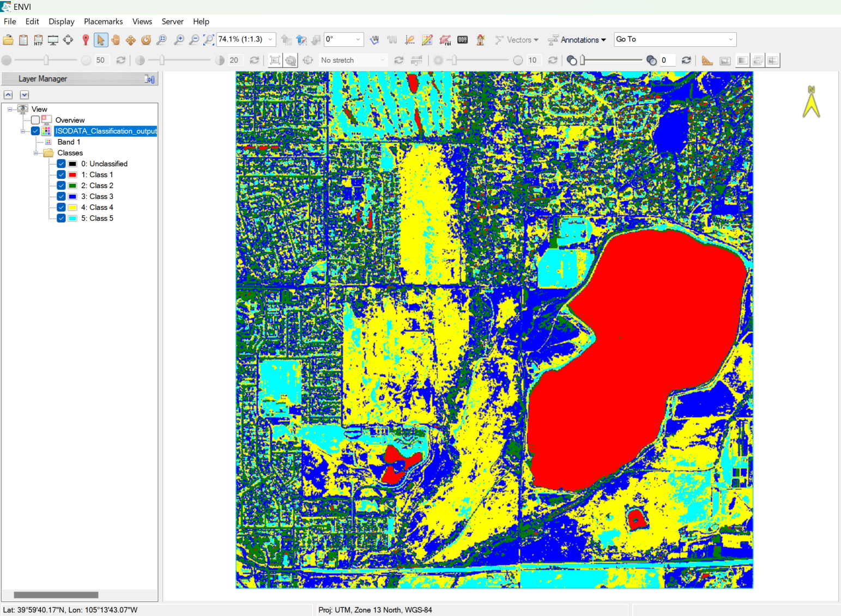Open the Region of Interest tool
Image resolution: width=841 pixels, height=616 pixels.
tap(445, 40)
